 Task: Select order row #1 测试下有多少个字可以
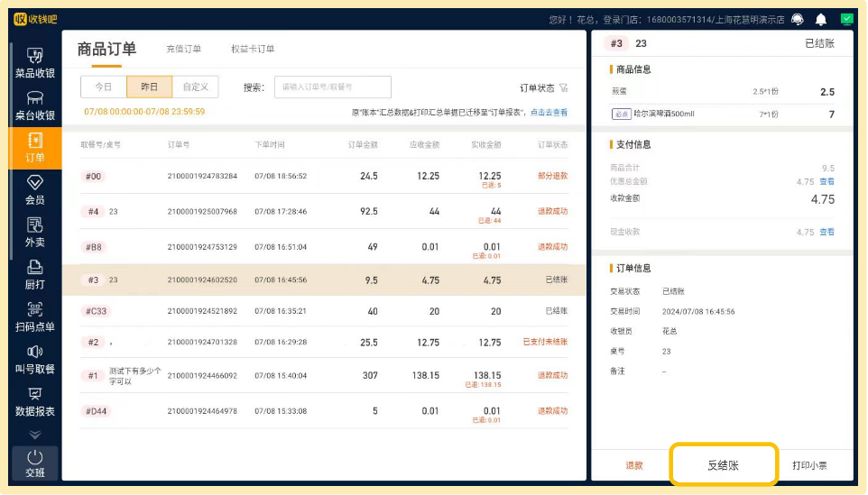pos(324,376)
